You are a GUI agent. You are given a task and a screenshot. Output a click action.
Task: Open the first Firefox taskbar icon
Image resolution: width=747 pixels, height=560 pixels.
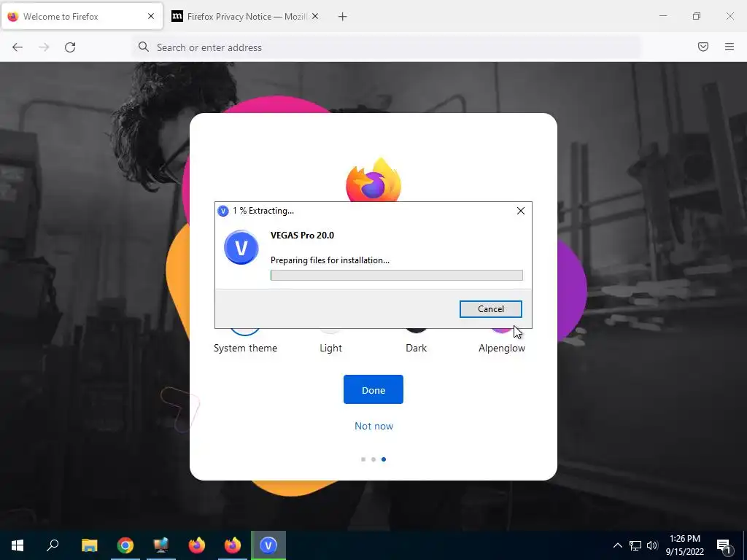[197, 545]
